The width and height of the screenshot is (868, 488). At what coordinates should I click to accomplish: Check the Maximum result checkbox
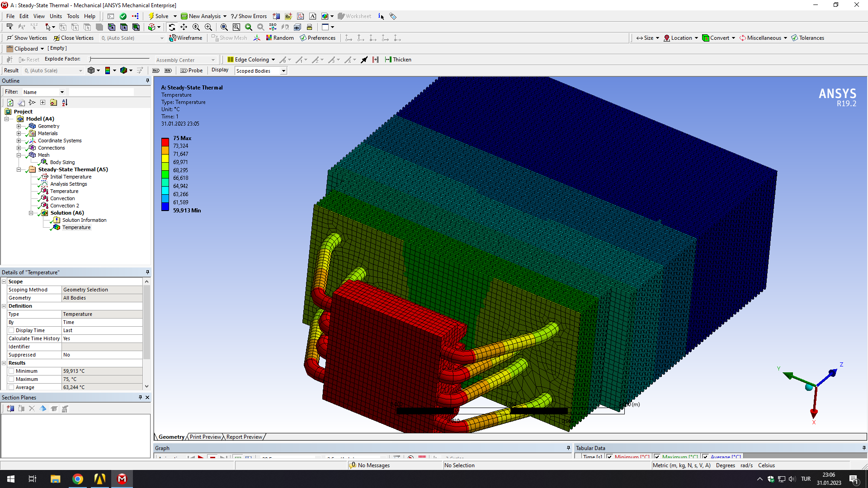pyautogui.click(x=11, y=379)
